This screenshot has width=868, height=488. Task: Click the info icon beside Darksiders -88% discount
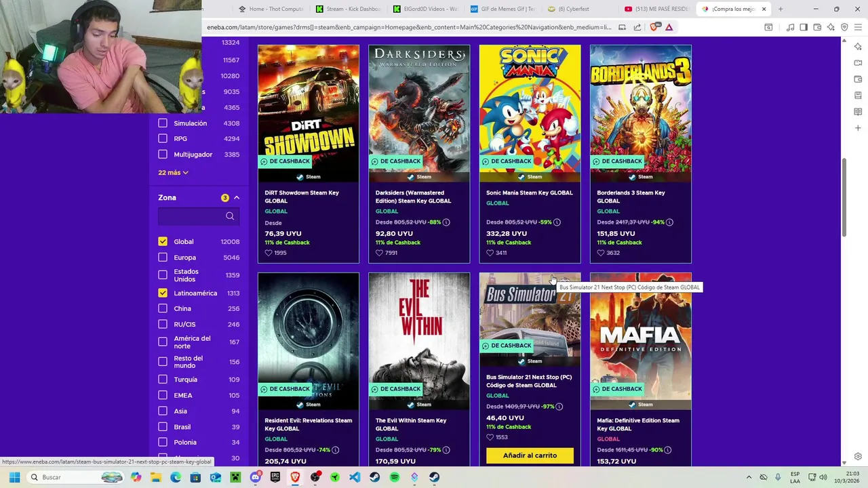point(446,222)
